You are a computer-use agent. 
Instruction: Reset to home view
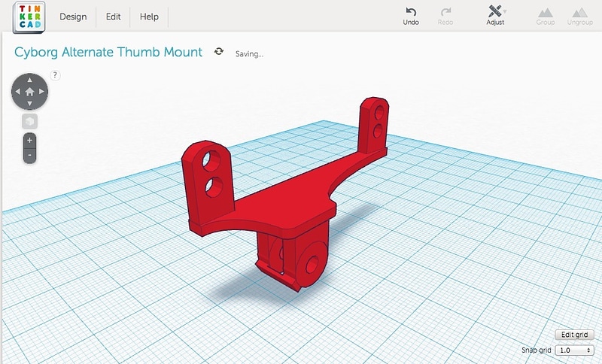(29, 92)
